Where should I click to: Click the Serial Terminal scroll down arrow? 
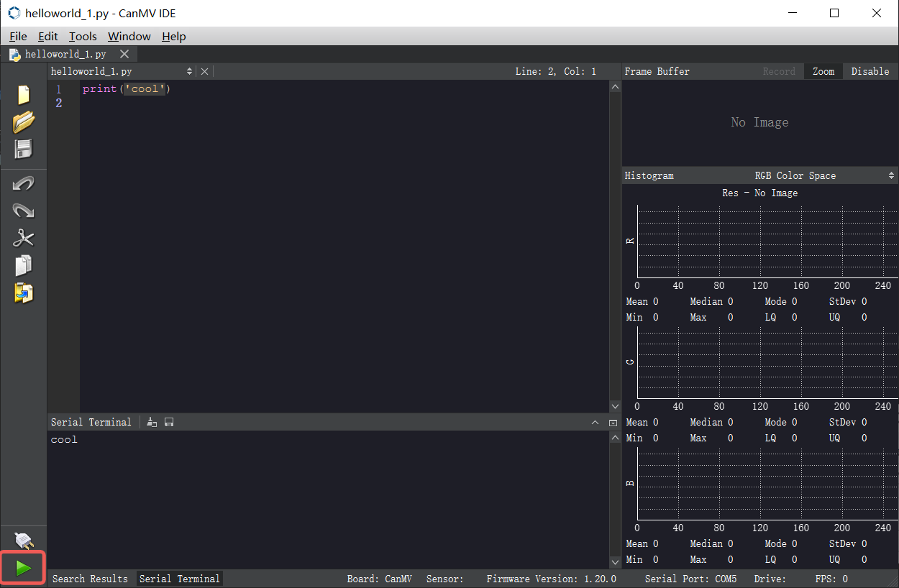[615, 562]
